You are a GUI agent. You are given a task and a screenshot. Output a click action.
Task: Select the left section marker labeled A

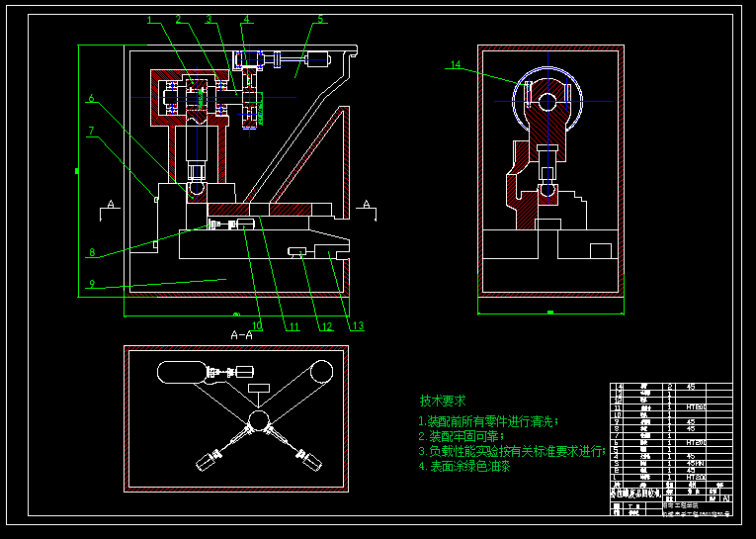[112, 206]
